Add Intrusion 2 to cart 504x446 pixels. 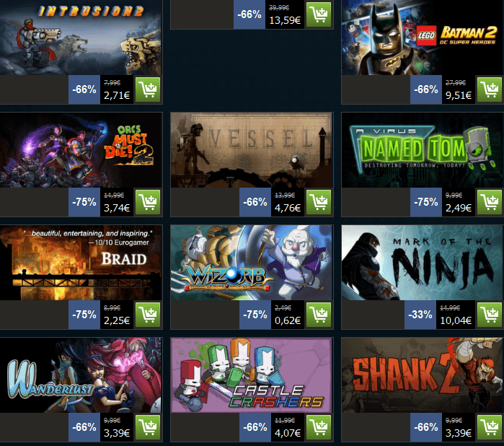148,89
